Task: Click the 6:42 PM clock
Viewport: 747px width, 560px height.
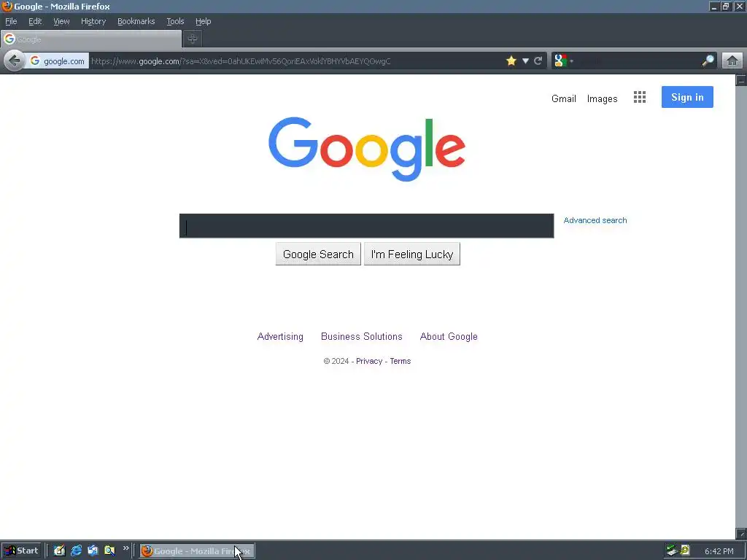Action: (719, 551)
